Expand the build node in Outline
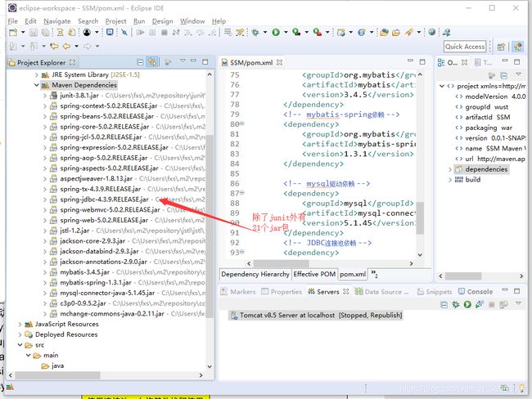532x399 pixels. point(450,180)
